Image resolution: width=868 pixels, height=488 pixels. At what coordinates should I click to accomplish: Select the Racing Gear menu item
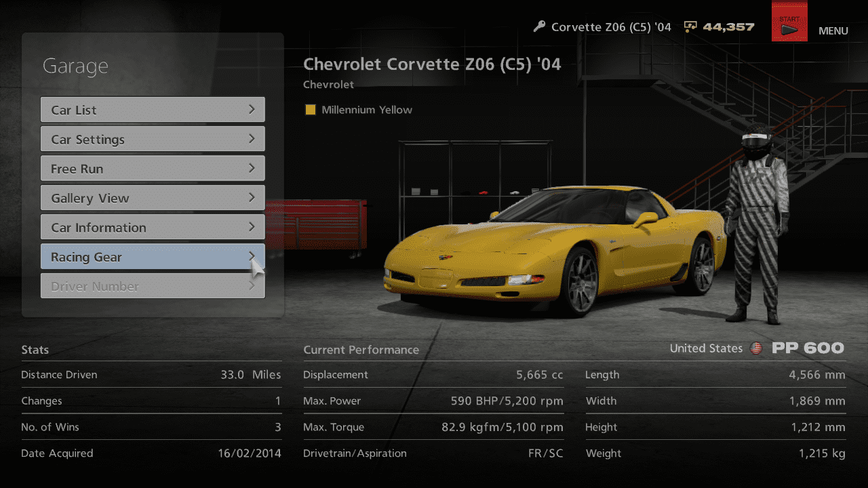click(x=153, y=257)
